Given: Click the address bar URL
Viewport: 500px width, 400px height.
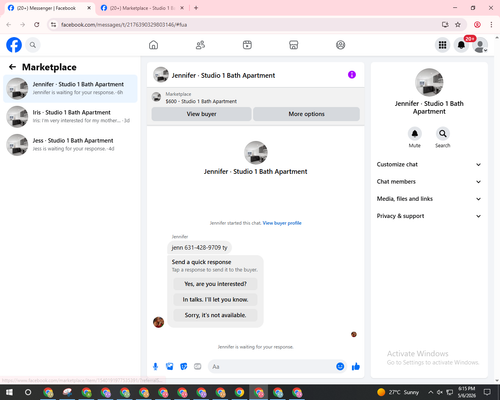Looking at the screenshot, I should 124,25.
